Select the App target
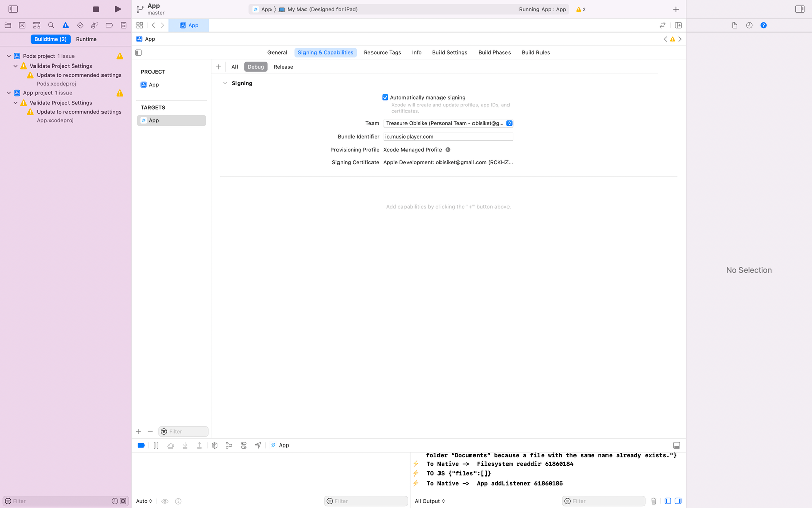Image resolution: width=812 pixels, height=508 pixels. tap(171, 121)
